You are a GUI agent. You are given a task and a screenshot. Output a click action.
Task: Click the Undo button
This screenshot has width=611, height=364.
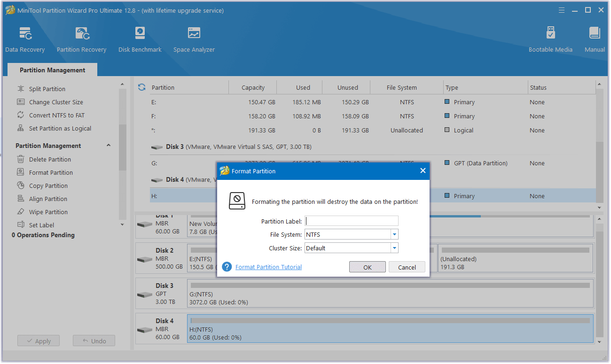tap(94, 341)
